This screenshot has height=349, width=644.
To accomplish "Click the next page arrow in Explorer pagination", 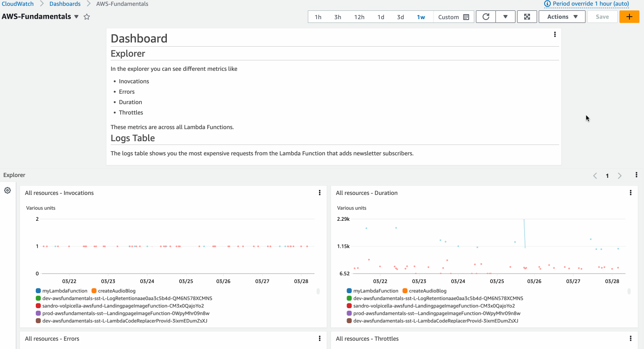I will (x=619, y=175).
